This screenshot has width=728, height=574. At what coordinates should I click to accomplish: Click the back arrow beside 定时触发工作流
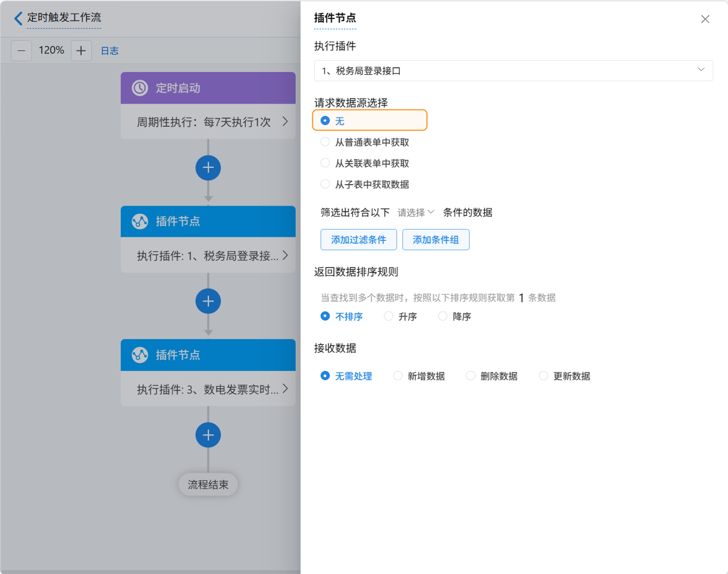19,18
